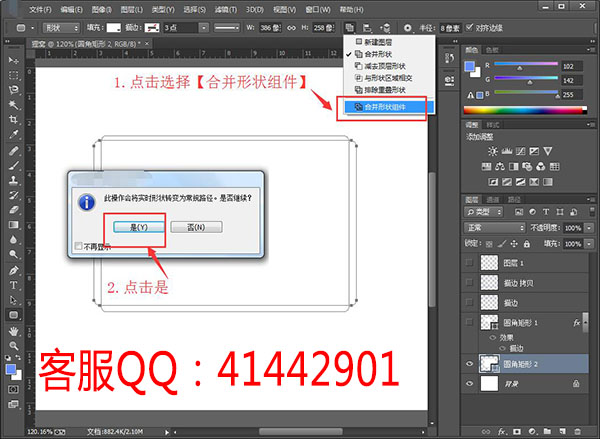Viewport: 600px width, 439px height.
Task: Toggle the lock all padlock icon
Action: [527, 243]
